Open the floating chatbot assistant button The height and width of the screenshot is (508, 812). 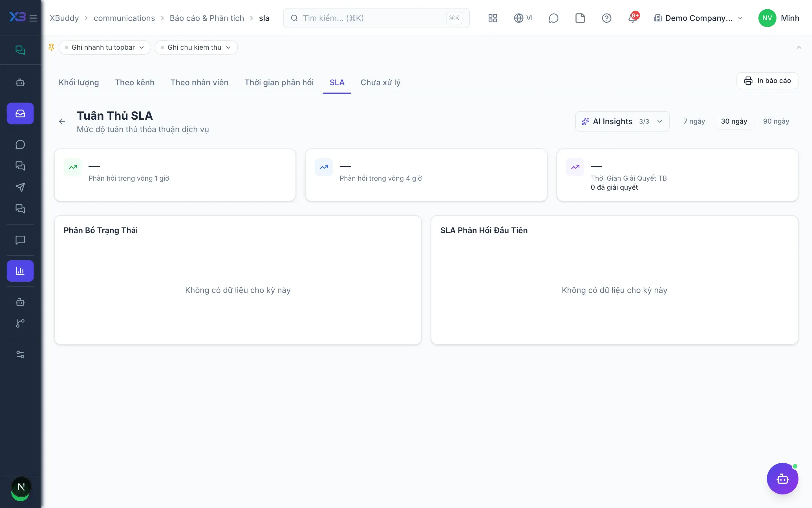tap(782, 478)
